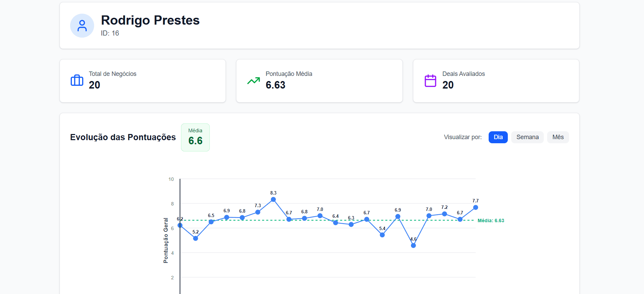The height and width of the screenshot is (294, 644).
Task: Switch chart view to Mês
Action: (x=558, y=137)
